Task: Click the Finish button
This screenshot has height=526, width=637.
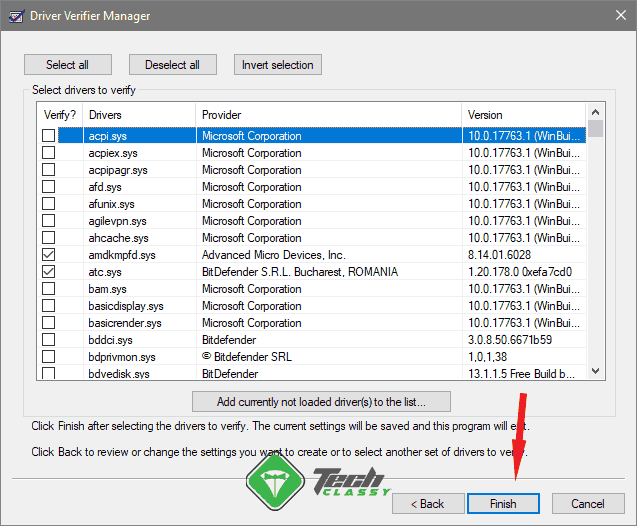Action: coord(503,504)
